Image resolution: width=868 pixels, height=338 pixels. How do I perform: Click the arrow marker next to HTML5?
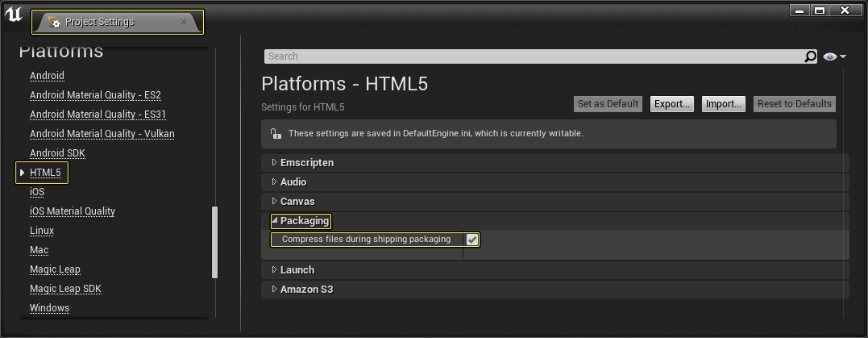(22, 173)
